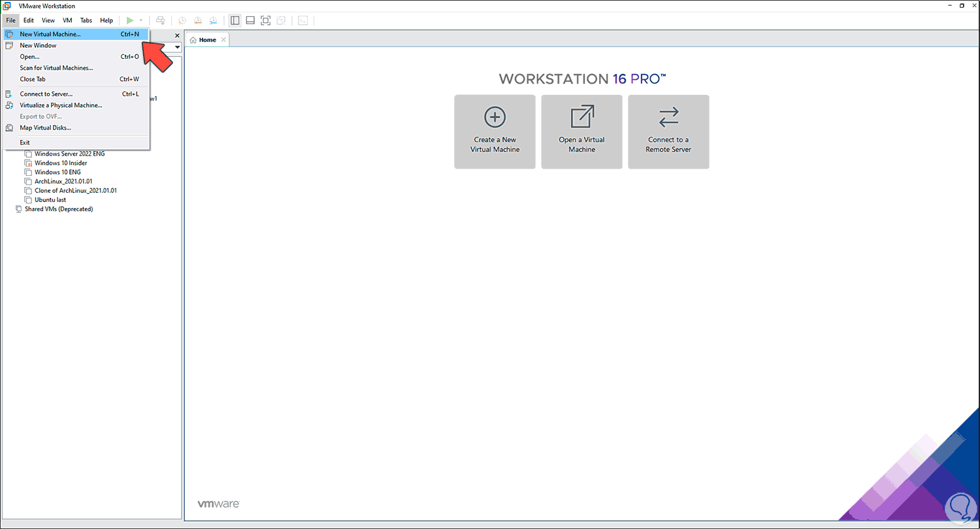Click the Open a Virtual Machine tile
Screen dimensions: 980x529
tap(581, 132)
